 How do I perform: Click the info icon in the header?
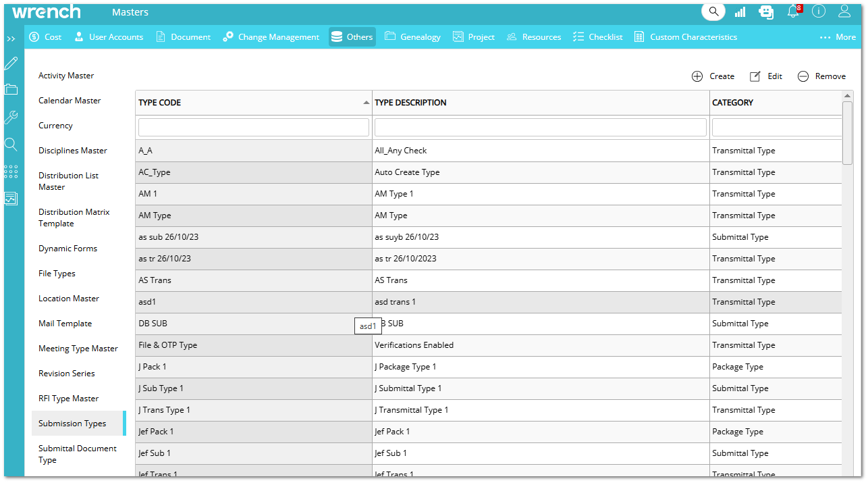click(819, 11)
